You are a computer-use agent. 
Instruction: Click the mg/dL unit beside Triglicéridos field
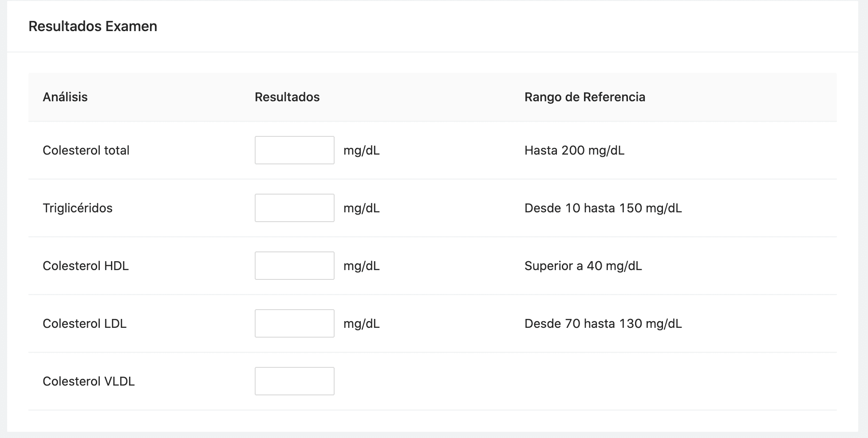361,208
